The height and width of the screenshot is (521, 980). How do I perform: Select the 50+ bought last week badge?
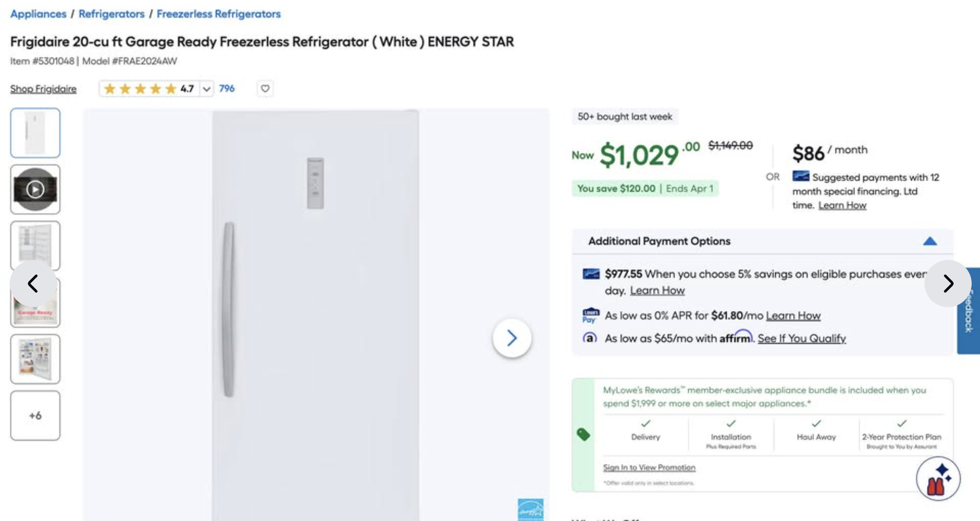click(625, 116)
